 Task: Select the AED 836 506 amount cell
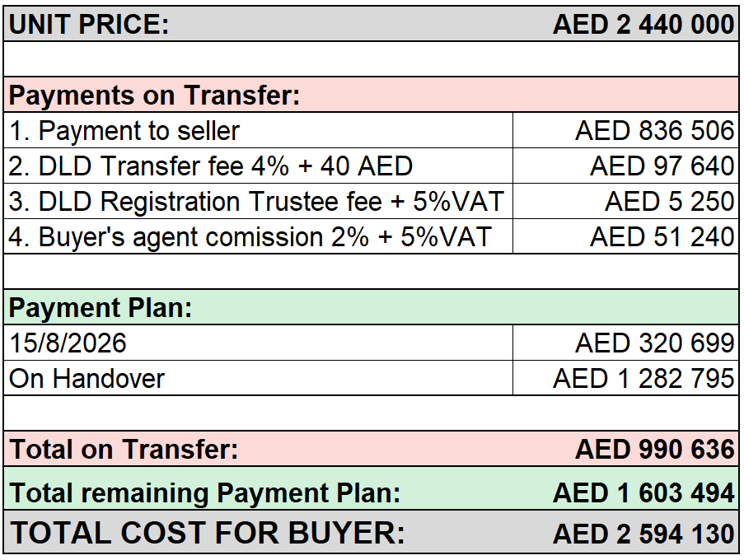[626, 130]
